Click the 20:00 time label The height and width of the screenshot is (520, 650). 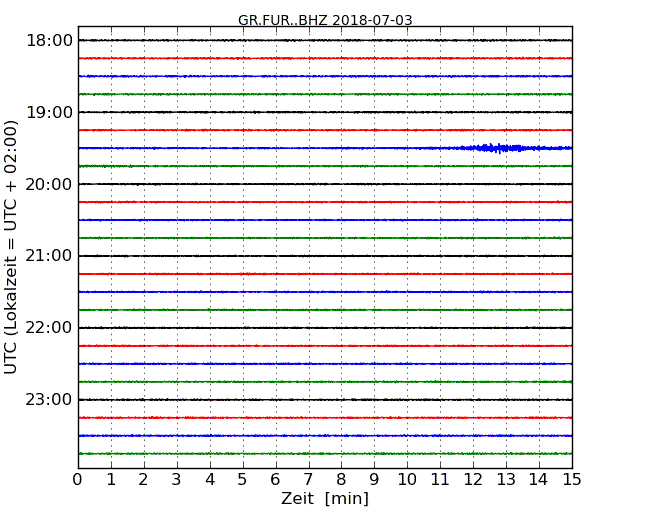click(x=49, y=184)
